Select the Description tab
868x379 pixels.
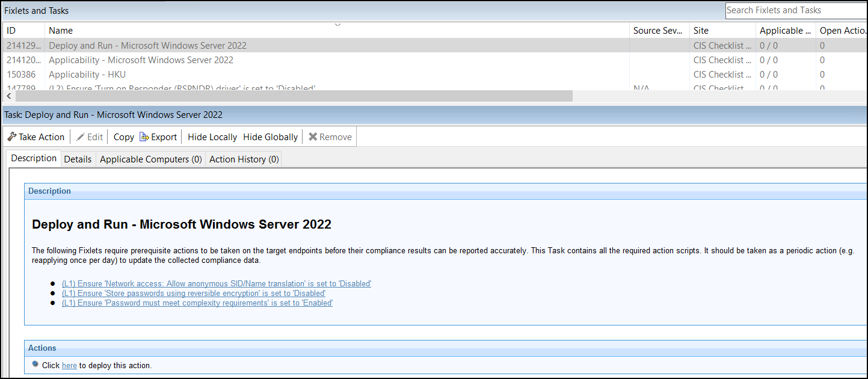pyautogui.click(x=33, y=158)
